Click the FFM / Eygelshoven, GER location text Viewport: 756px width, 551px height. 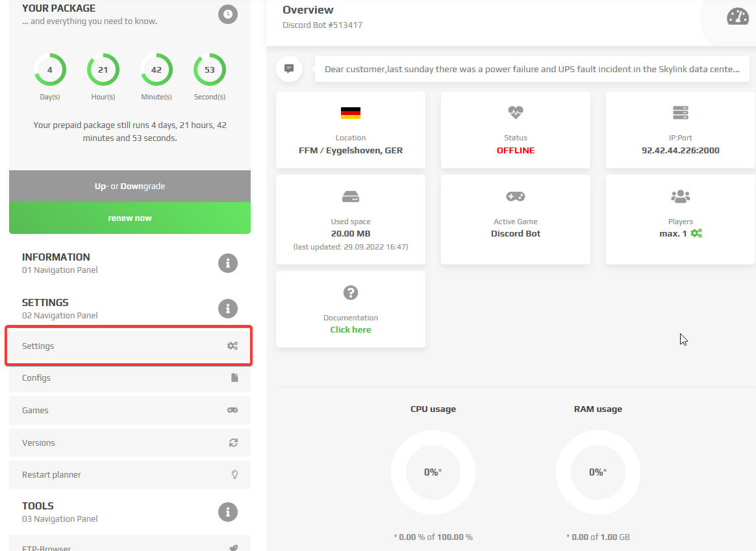351,151
